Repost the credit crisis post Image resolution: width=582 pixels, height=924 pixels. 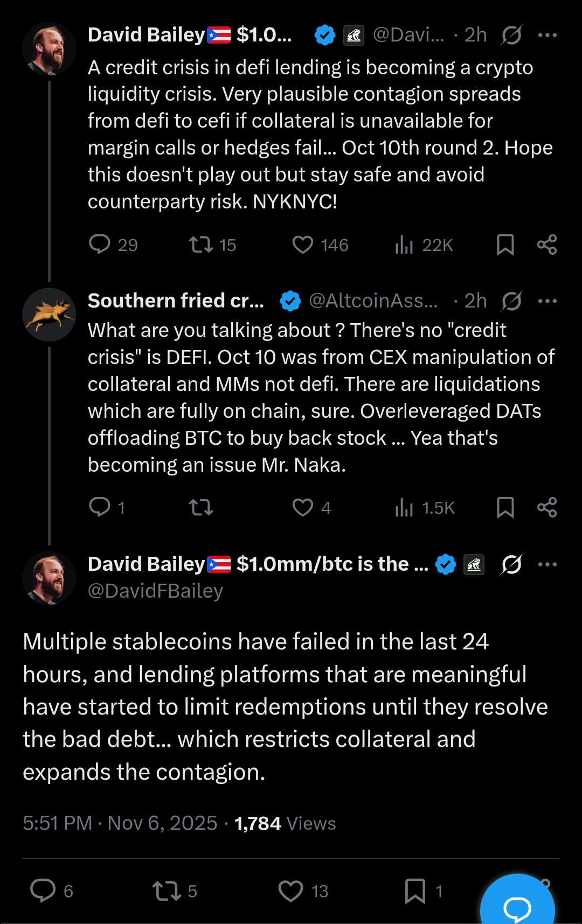pos(200,244)
